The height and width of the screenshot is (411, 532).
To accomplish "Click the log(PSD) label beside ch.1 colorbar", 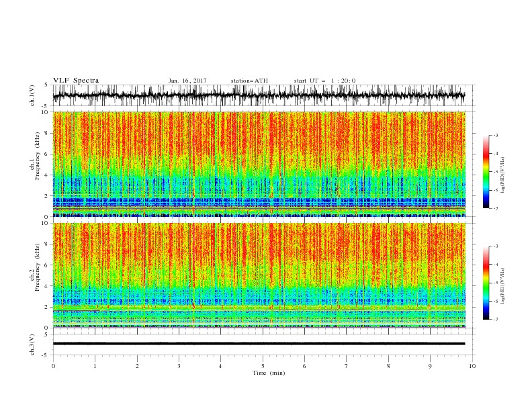I will [x=503, y=175].
